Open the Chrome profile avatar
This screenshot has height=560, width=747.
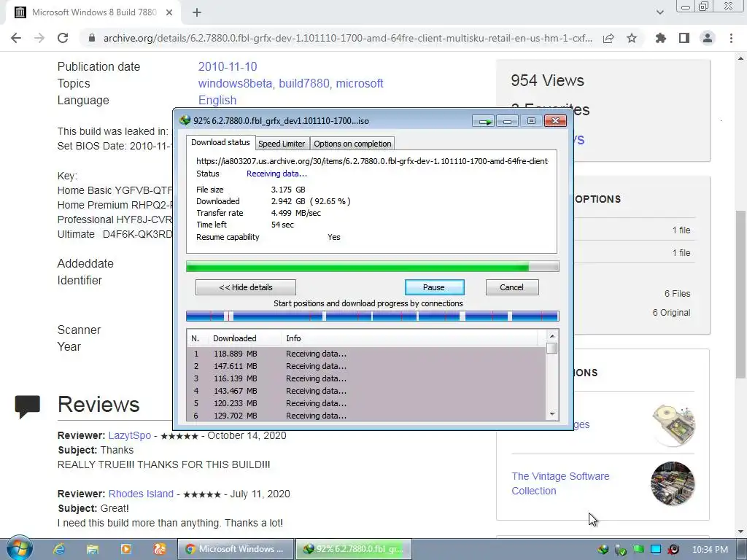(708, 38)
